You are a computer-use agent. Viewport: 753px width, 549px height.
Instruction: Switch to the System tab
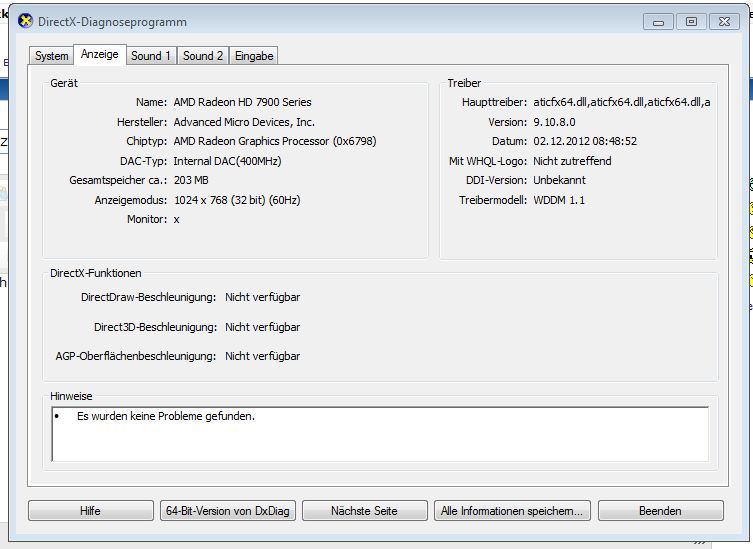pyautogui.click(x=51, y=56)
